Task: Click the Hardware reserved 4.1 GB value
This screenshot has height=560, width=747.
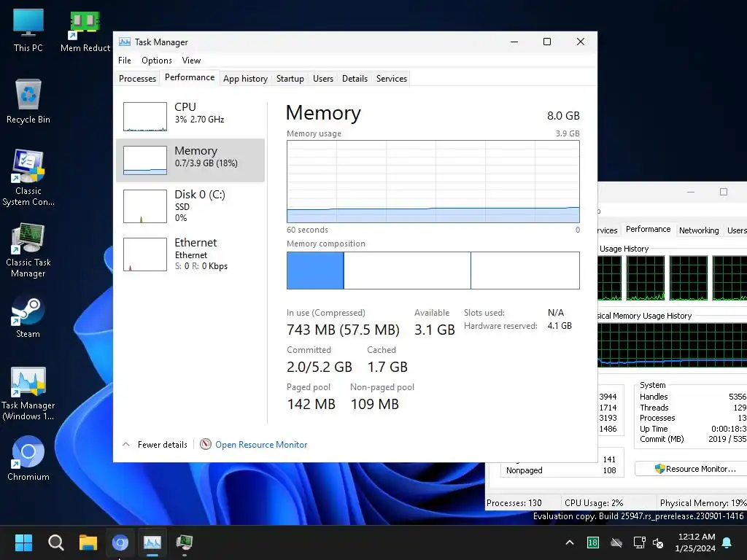Action: click(560, 326)
